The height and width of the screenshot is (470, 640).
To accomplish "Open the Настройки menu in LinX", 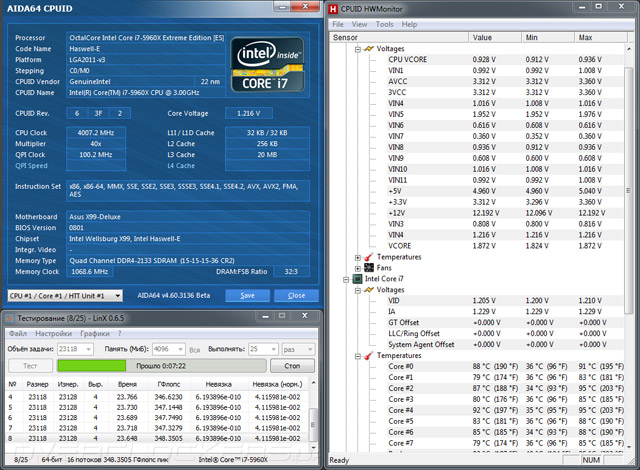I will point(53,333).
